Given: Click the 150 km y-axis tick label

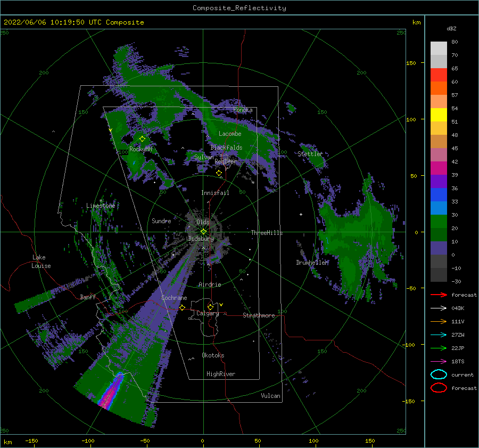Looking at the screenshot, I should (411, 63).
